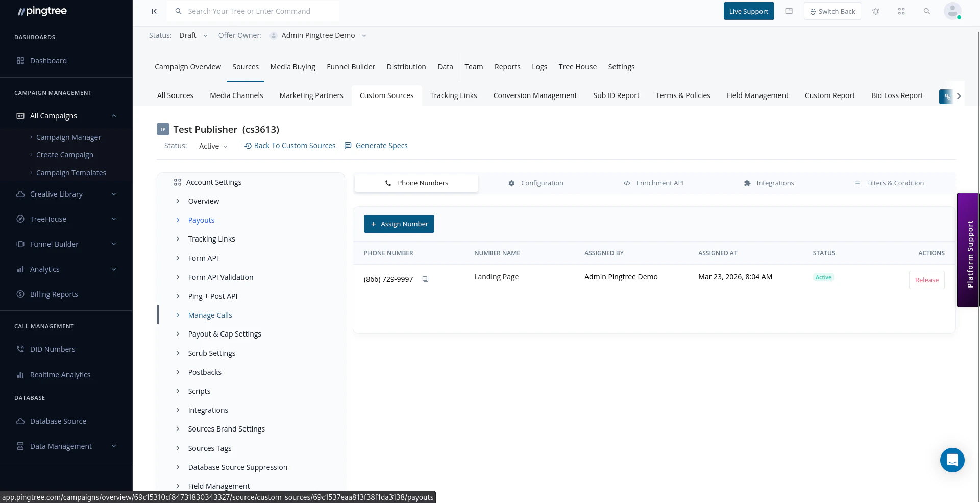This screenshot has width=980, height=503.
Task: Click the Analytics bar chart icon
Action: point(20,269)
